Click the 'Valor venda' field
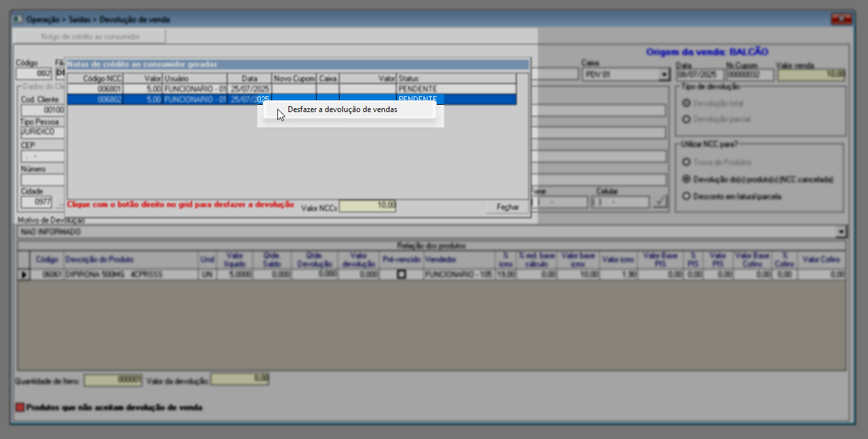 [x=811, y=74]
